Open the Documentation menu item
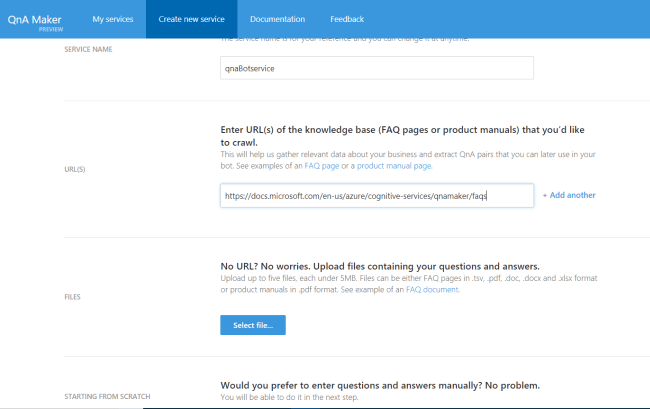The image size is (650, 409). point(277,19)
